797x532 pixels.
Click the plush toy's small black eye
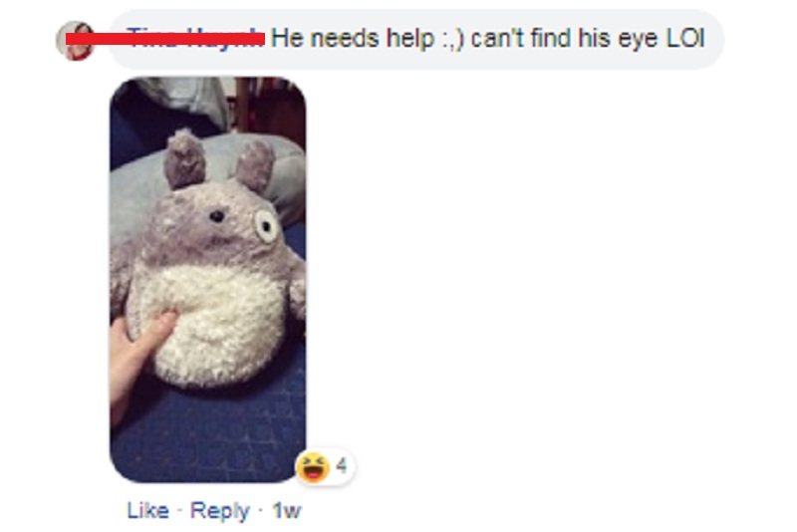coord(217,216)
